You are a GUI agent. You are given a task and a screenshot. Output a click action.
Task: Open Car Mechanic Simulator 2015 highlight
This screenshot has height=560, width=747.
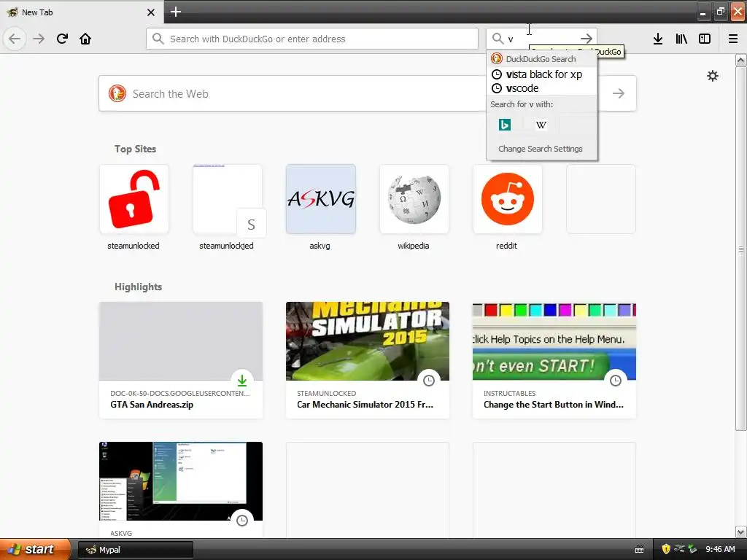(x=368, y=360)
